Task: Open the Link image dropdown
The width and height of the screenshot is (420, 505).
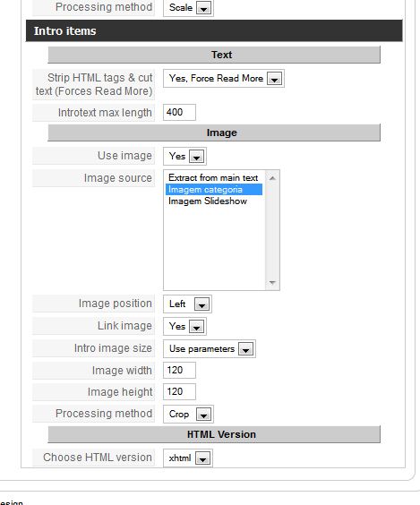Action: click(x=184, y=326)
